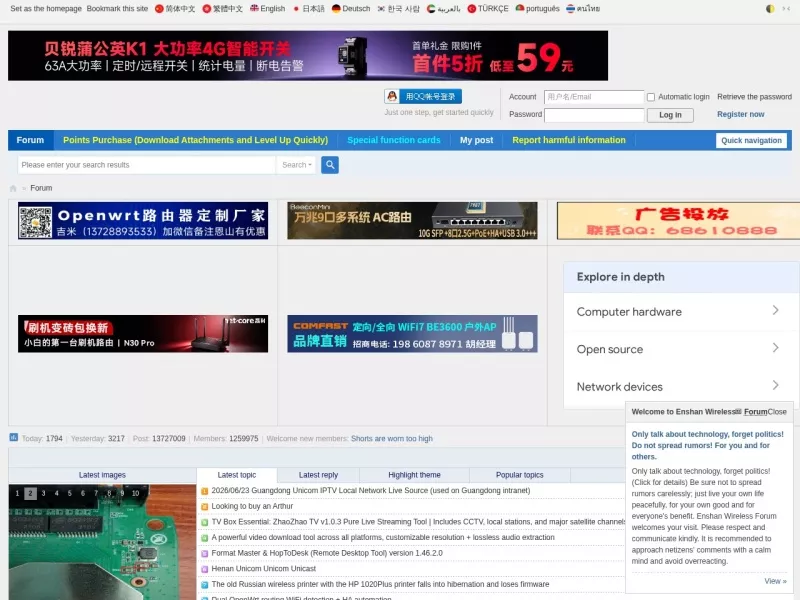Open icon of Looking to buy an Arthur

tap(205, 507)
